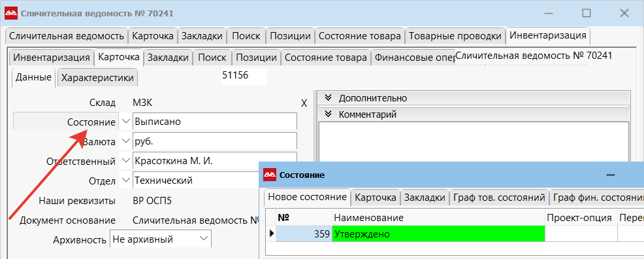Open the top-row Позиции tab
644x259 pixels.
[x=290, y=36]
